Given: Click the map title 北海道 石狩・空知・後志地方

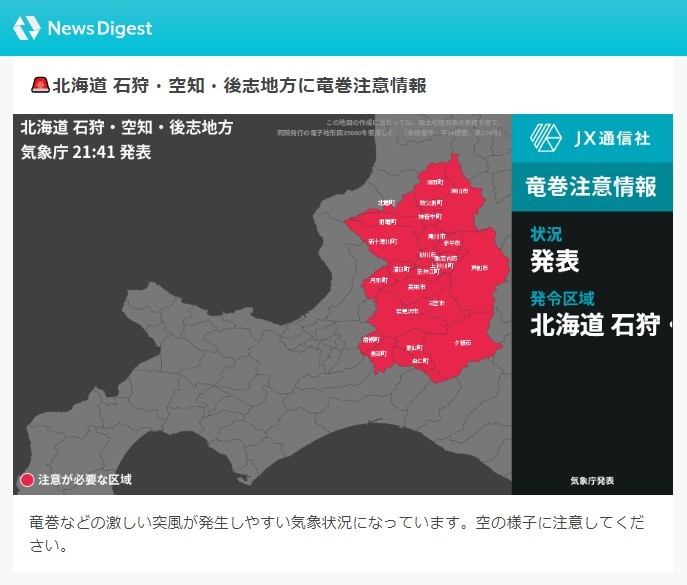Looking at the screenshot, I should coord(127,128).
